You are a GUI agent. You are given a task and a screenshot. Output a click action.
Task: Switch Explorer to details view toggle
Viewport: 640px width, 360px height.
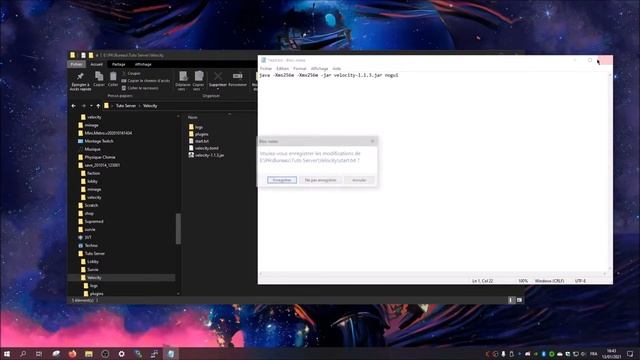[x=511, y=300]
